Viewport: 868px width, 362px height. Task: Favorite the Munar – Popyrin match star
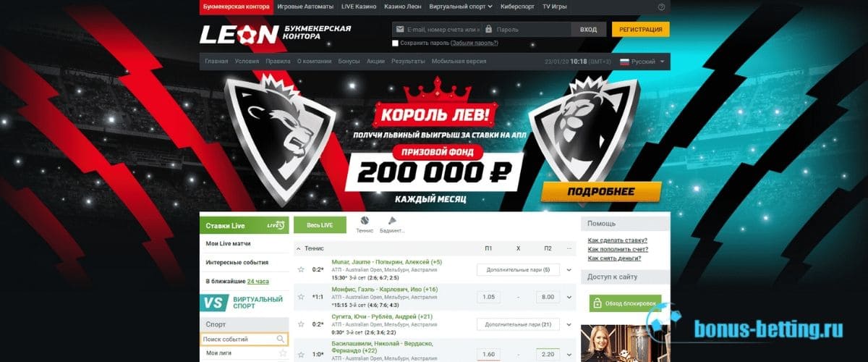click(301, 270)
